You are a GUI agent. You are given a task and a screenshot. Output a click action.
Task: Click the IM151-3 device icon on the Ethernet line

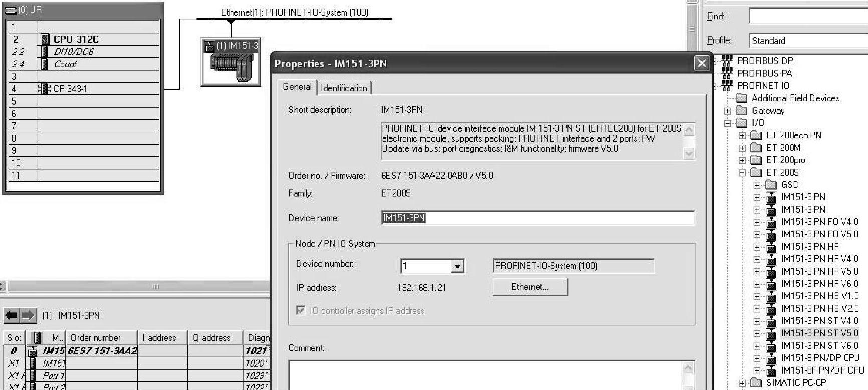point(231,62)
